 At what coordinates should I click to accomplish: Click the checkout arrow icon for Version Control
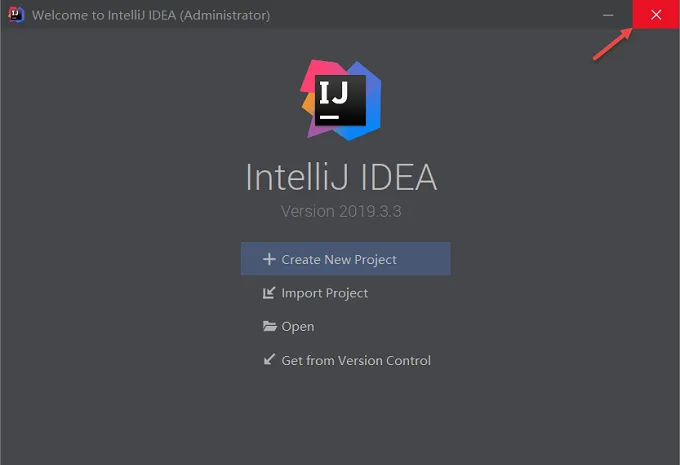tap(269, 360)
